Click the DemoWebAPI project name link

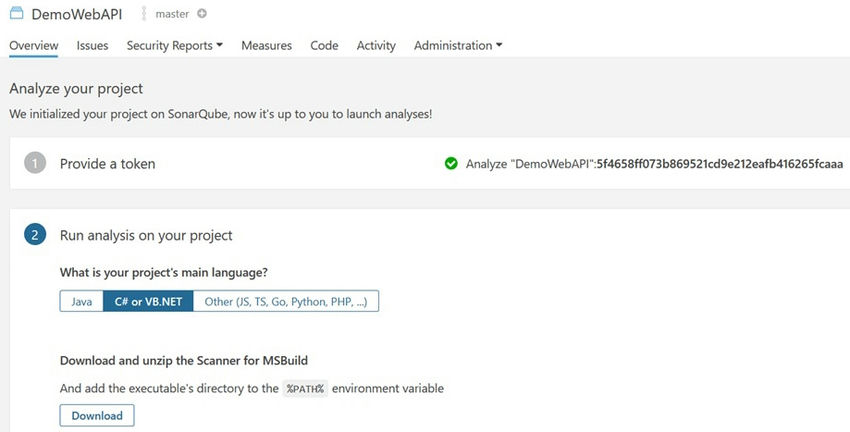(x=76, y=15)
